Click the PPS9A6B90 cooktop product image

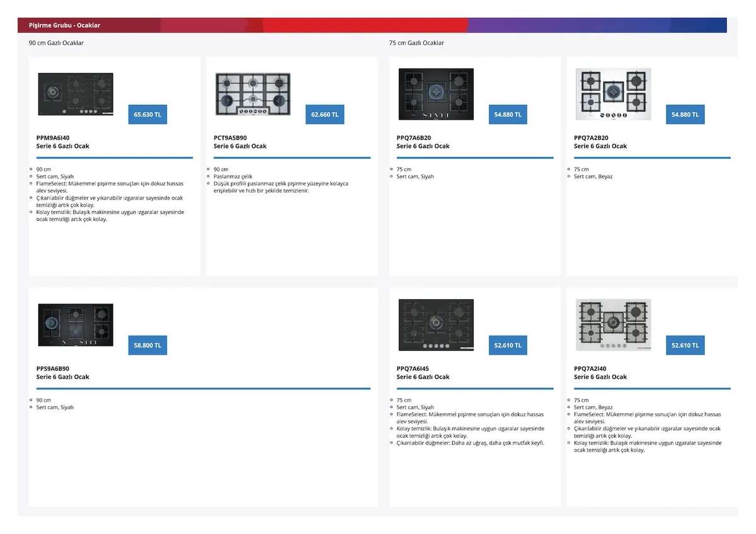(76, 325)
